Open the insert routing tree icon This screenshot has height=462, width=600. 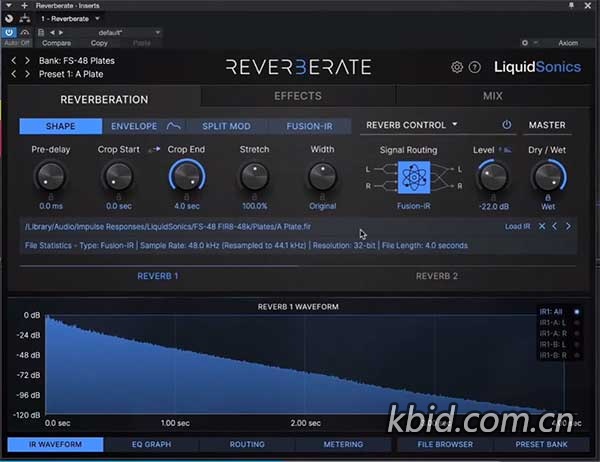click(x=25, y=18)
